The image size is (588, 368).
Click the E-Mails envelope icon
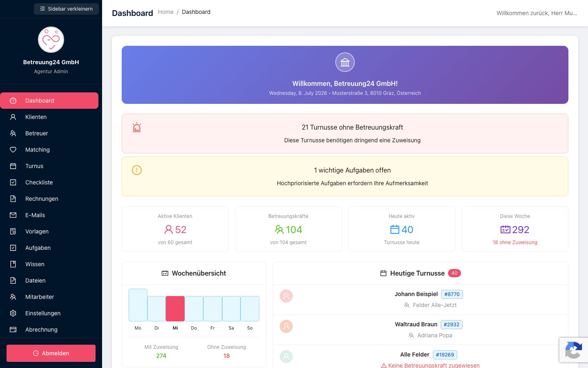click(x=13, y=215)
